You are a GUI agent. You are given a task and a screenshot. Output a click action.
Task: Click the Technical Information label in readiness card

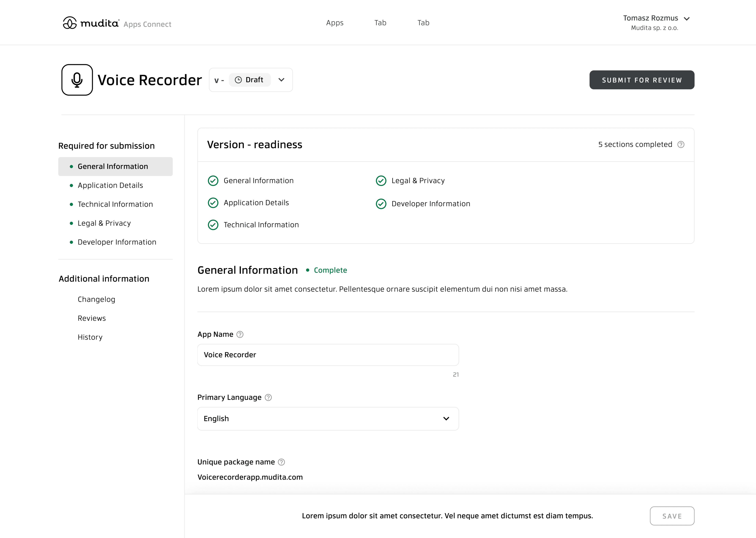261,225
